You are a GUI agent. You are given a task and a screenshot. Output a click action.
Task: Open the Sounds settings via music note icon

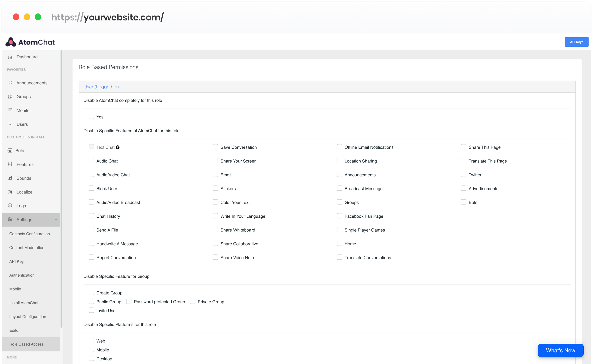click(10, 178)
